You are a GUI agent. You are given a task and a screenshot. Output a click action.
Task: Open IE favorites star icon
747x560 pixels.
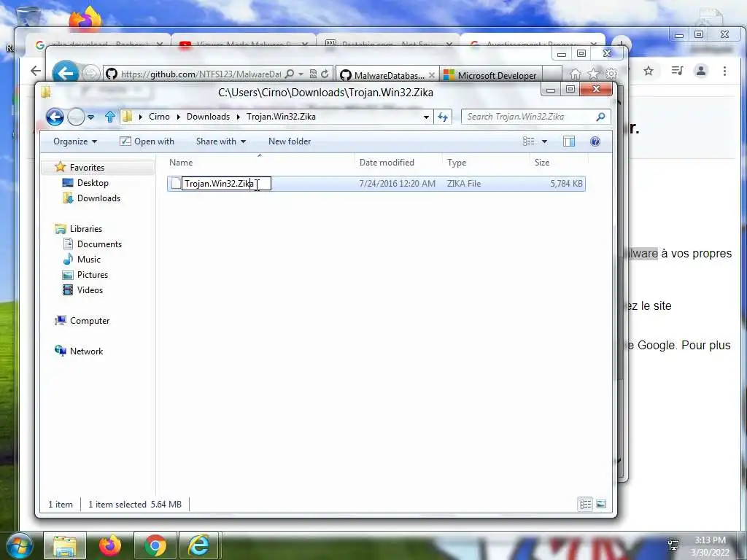pyautogui.click(x=593, y=74)
